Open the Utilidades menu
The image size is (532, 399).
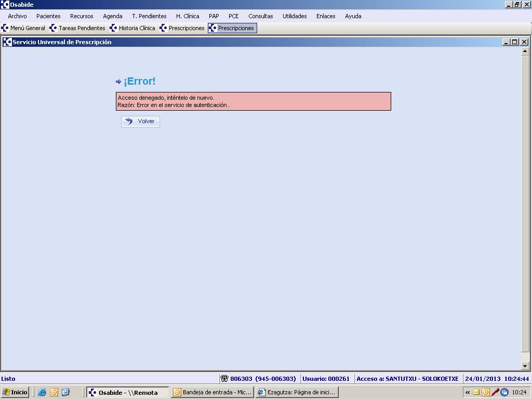point(295,16)
